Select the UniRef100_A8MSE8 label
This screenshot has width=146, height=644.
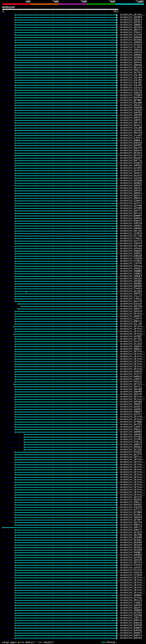[x=131, y=42]
